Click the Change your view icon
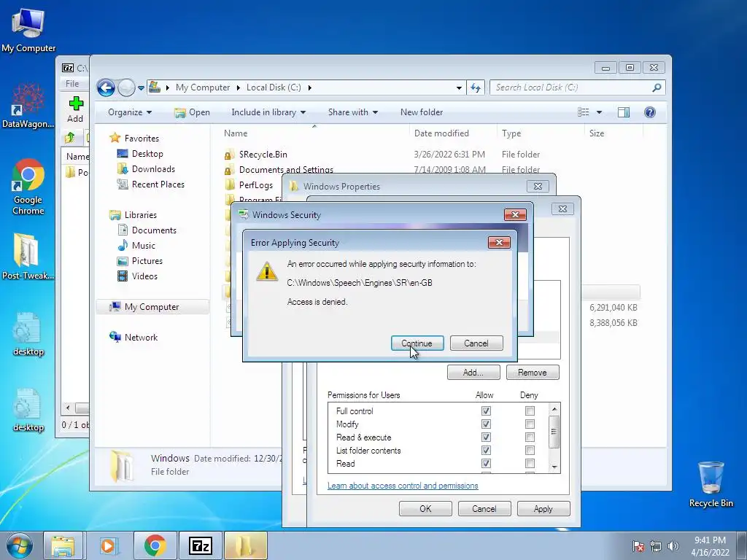This screenshot has height=560, width=747. (584, 112)
